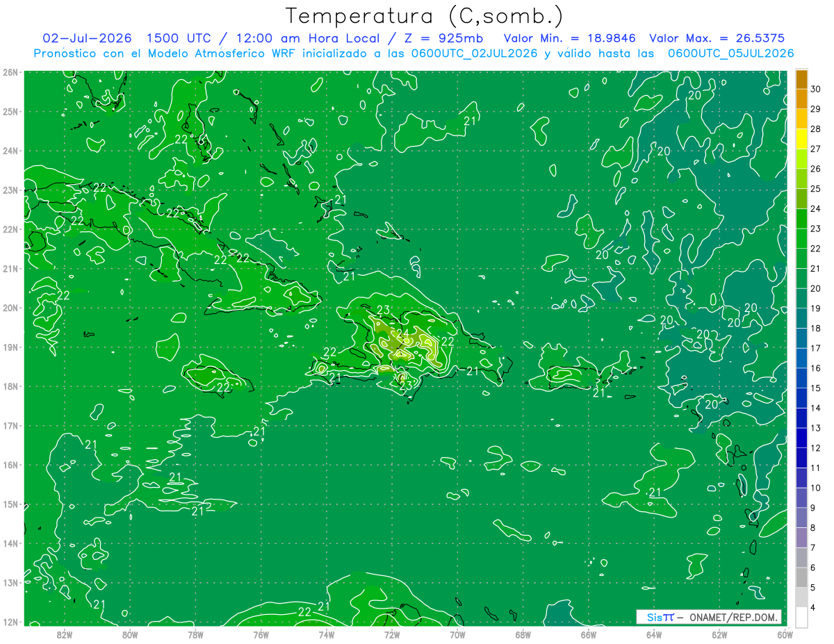834x644 pixels.
Task: Click the color bar value "28"
Action: pos(816,129)
